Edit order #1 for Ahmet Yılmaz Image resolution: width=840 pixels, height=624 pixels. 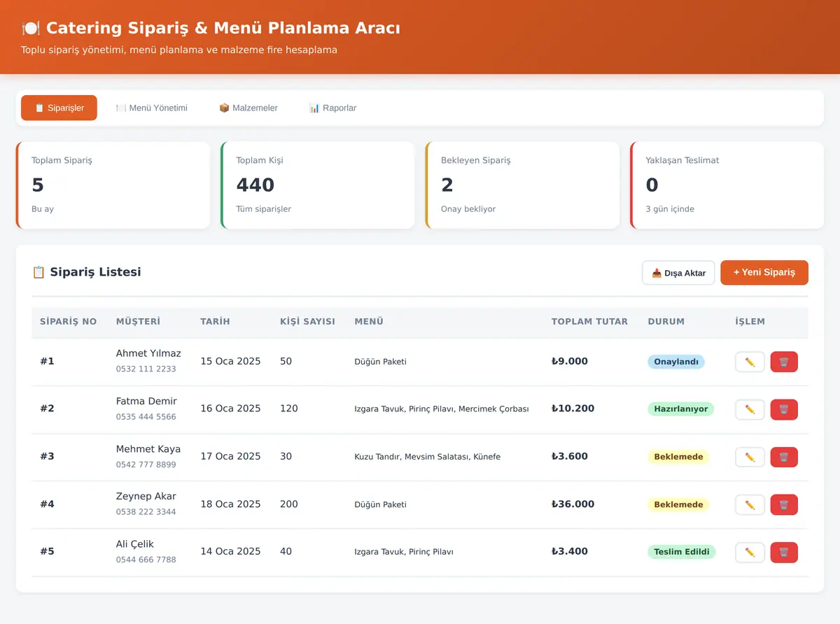point(750,362)
